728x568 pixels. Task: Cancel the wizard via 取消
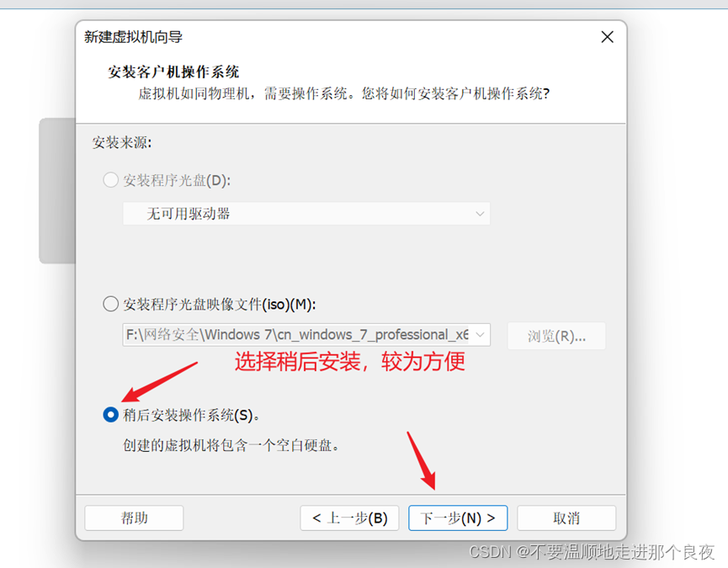566,518
